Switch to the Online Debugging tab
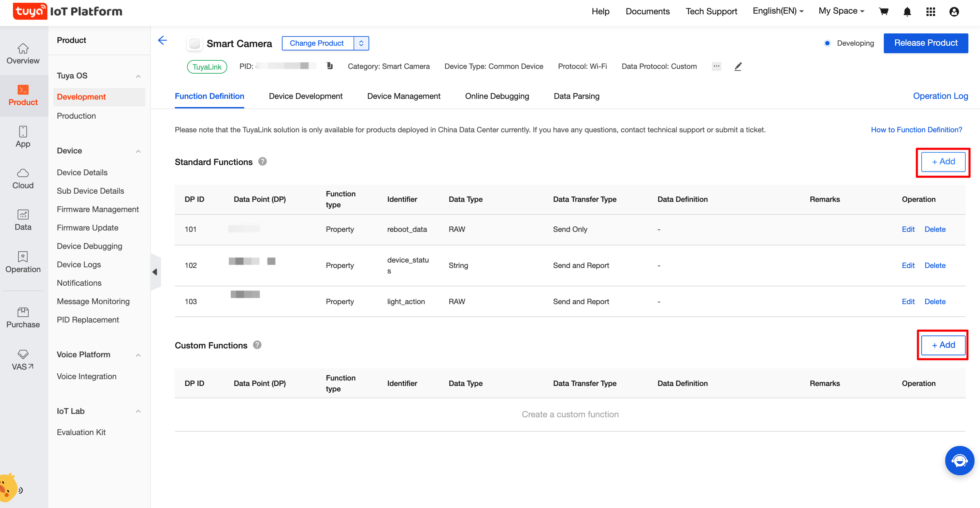Screen dimensions: 980x508 497,96
